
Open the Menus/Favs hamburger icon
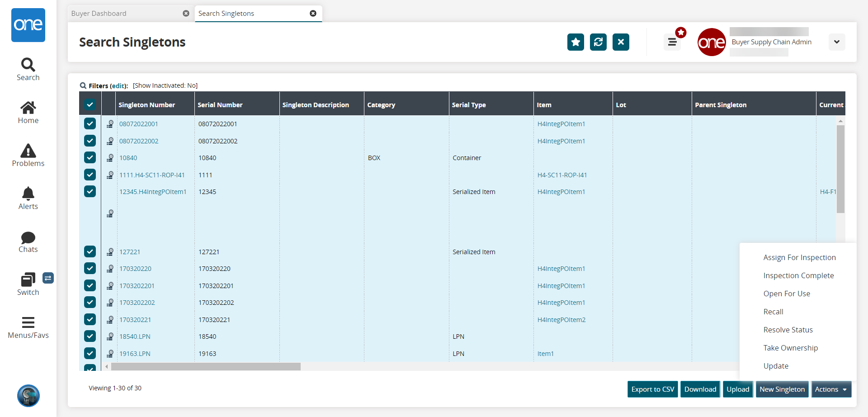click(x=28, y=322)
